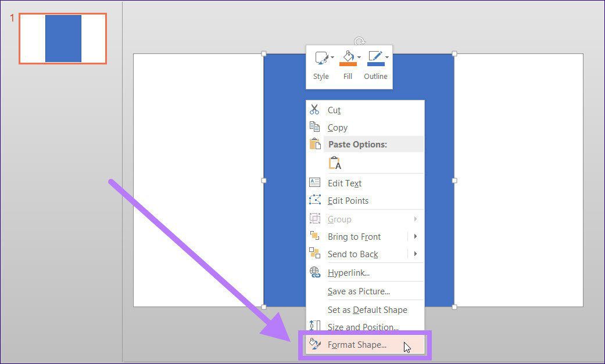Click the Hyperlink globe icon
Screen dimensions: 605x364
tap(315, 272)
